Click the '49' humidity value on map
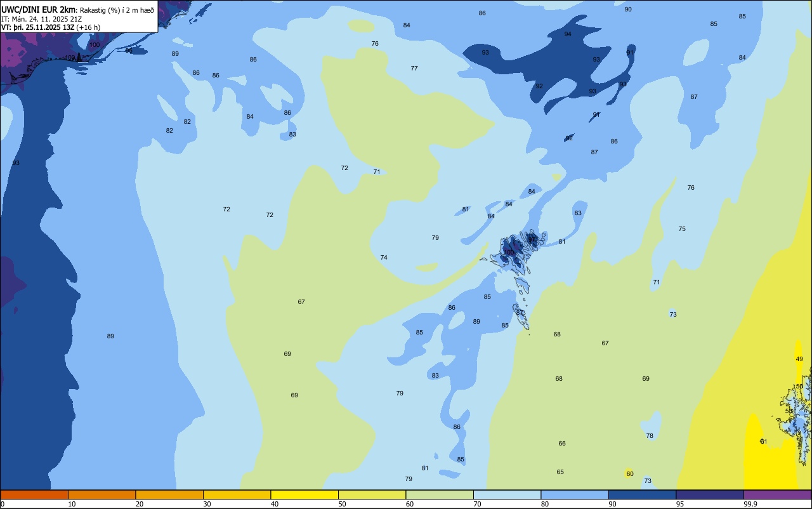The width and height of the screenshot is (812, 509). 799,359
